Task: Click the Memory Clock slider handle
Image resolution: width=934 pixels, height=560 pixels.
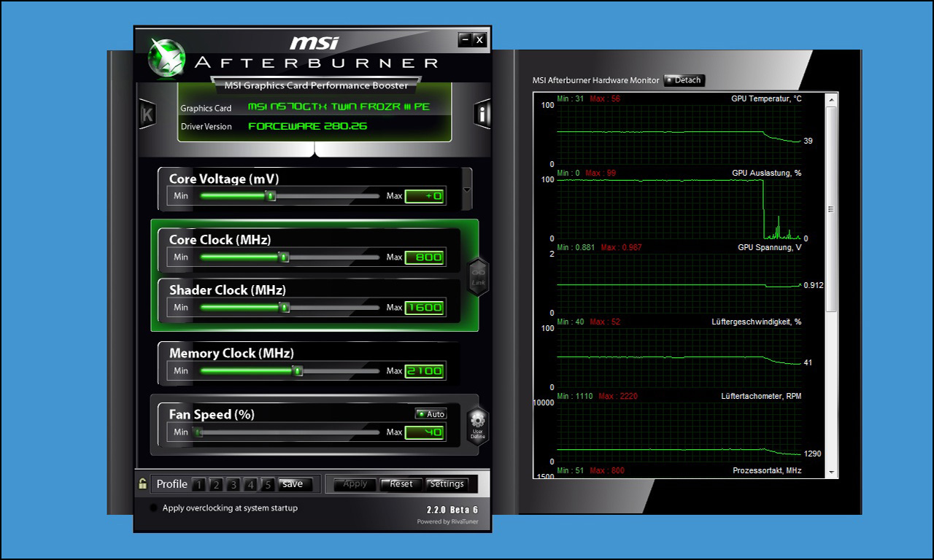Action: pos(298,370)
